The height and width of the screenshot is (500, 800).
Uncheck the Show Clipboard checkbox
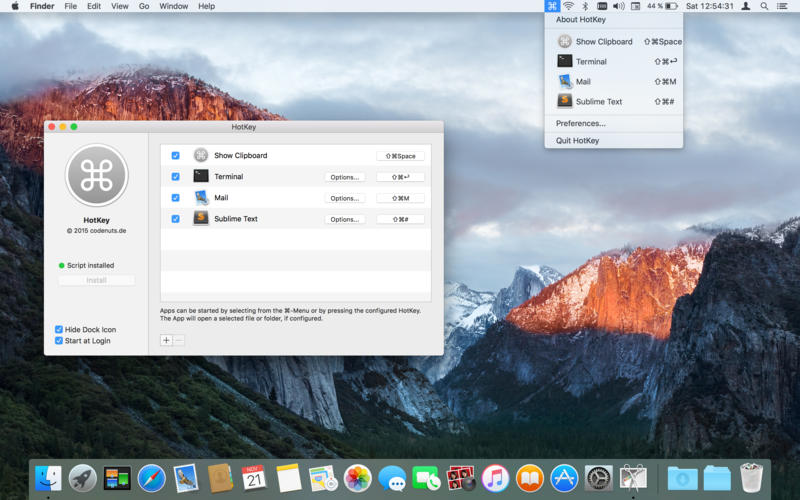(x=175, y=156)
